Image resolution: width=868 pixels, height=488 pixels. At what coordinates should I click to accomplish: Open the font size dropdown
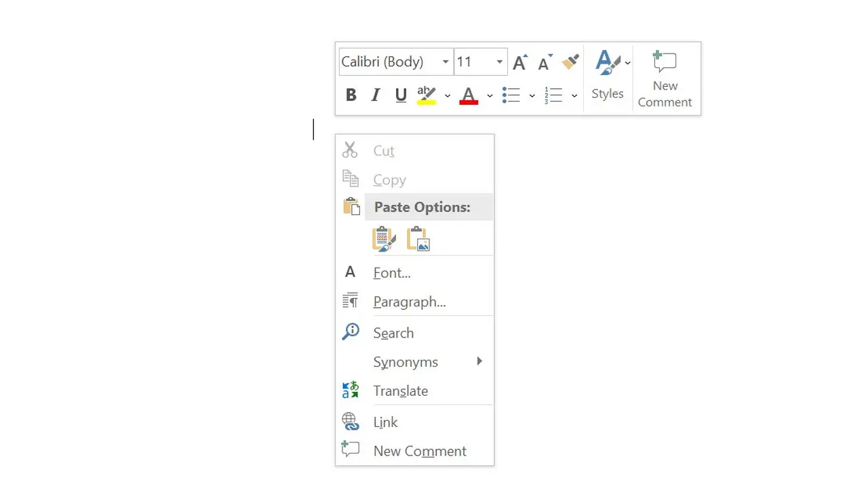pos(499,62)
